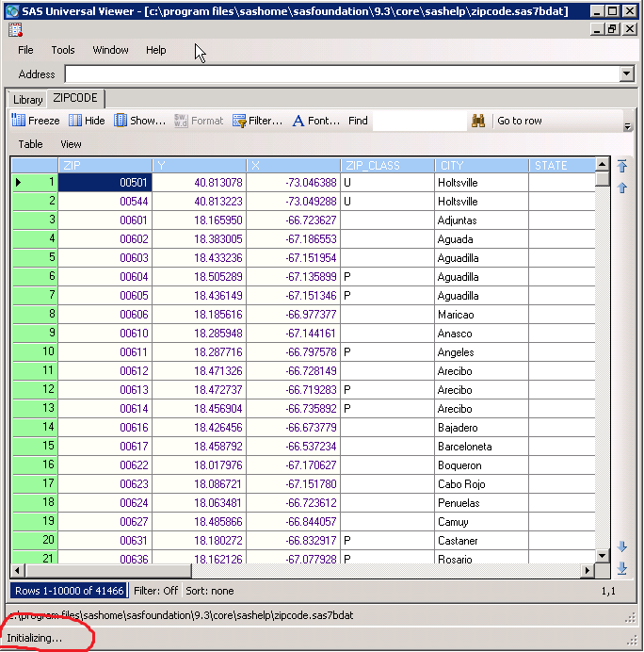Select row header number 5
This screenshot has height=652, width=644.
(35, 257)
